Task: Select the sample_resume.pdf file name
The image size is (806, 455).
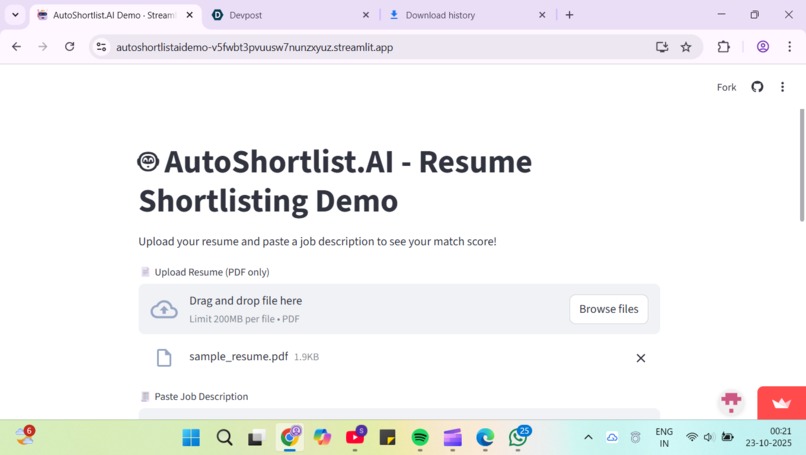Action: pos(239,356)
